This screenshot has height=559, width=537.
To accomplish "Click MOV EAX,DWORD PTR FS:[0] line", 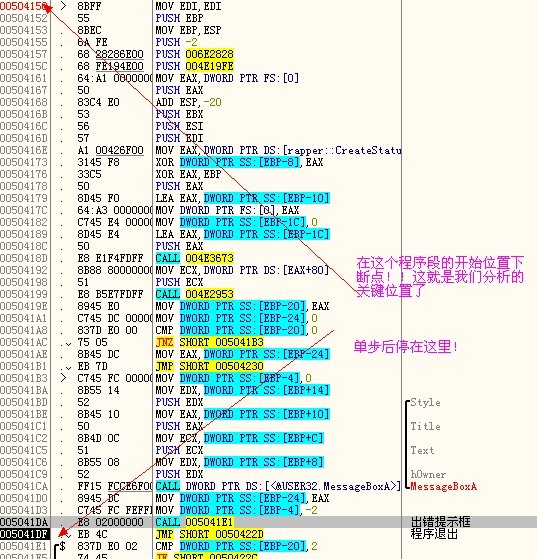I will 227,78.
